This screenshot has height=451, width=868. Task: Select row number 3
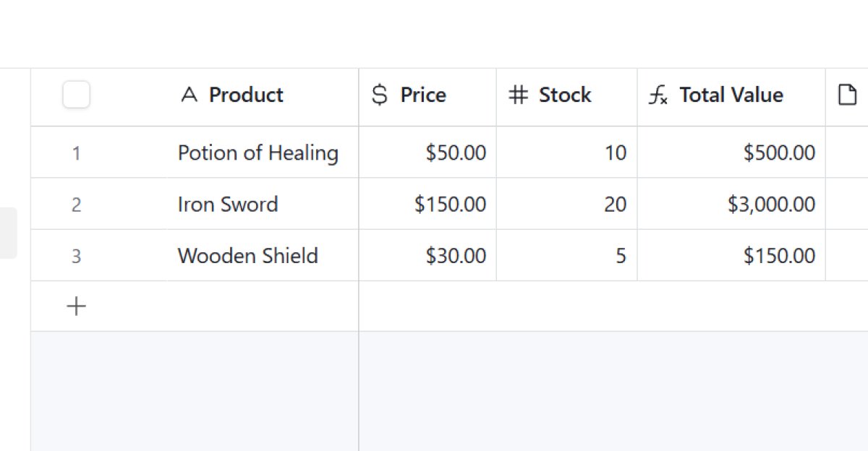coord(76,256)
